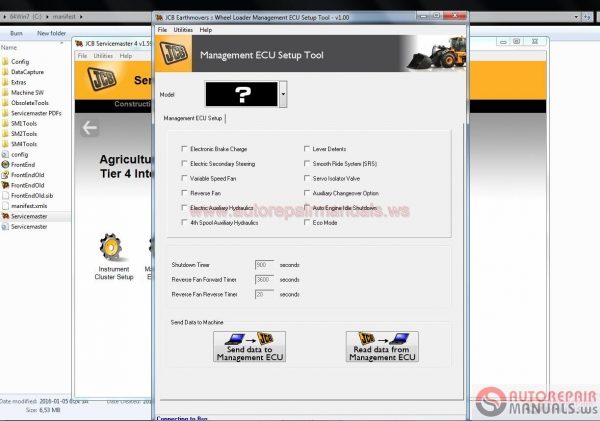Open File menu in Servicemaster 4 window

[x=82, y=56]
